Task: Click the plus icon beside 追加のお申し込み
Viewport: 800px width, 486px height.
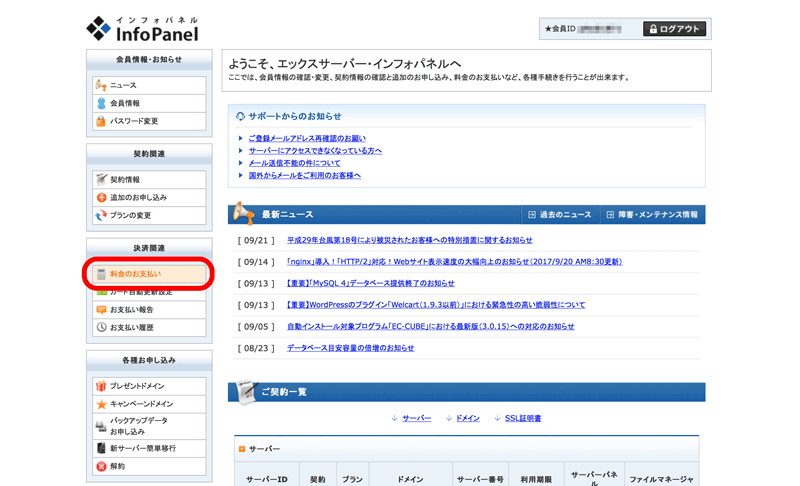Action: coord(101,197)
